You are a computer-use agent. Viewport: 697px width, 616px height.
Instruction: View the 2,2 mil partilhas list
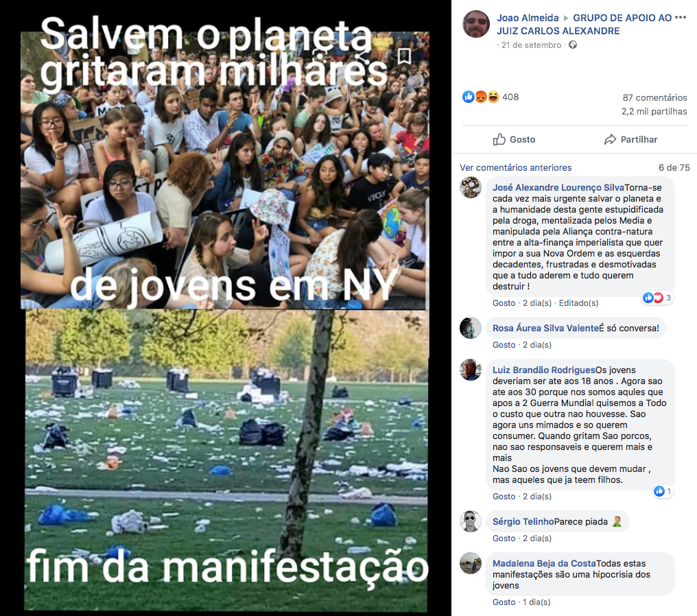click(654, 111)
